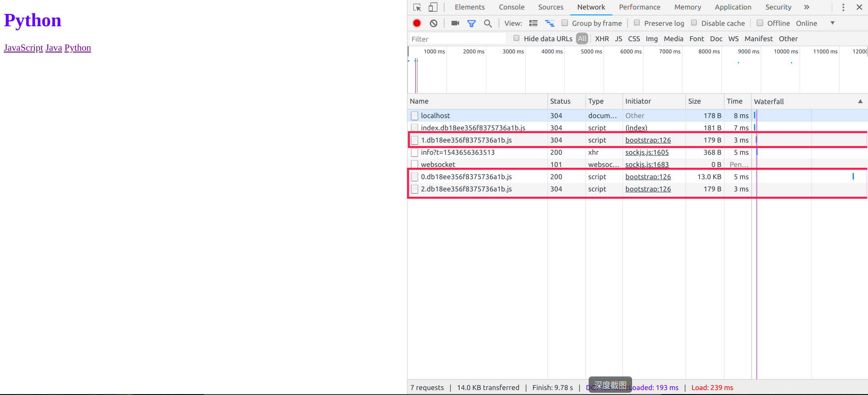Open the Sources tab
The width and height of the screenshot is (868, 395).
point(551,7)
